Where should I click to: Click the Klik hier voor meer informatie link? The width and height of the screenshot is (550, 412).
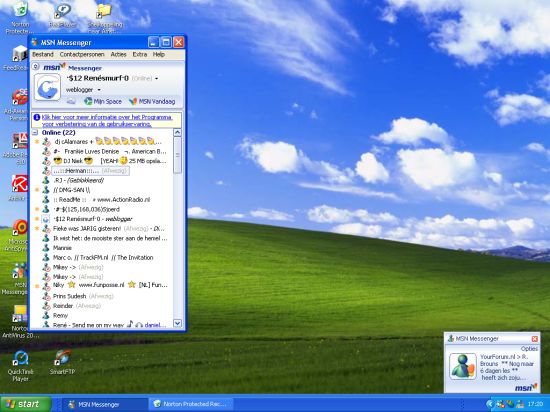click(x=107, y=120)
